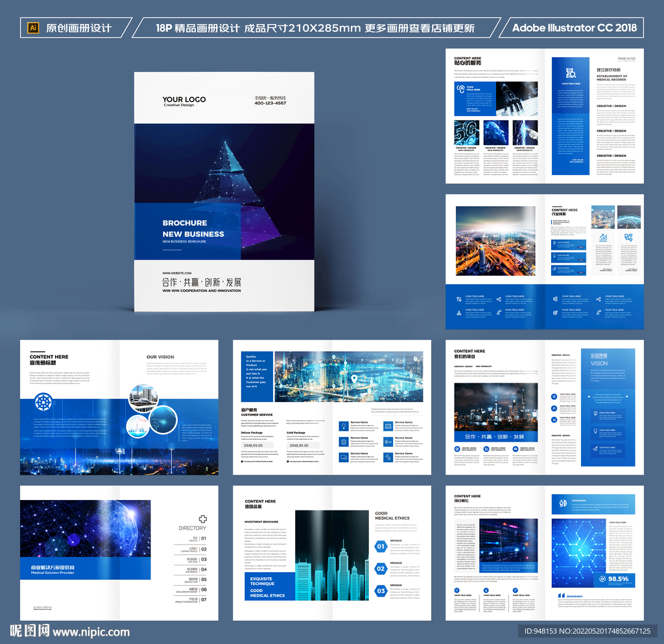Screen dimensions: 664x644
Task: Open the Shanghai night skyline photo
Action: 496,407
